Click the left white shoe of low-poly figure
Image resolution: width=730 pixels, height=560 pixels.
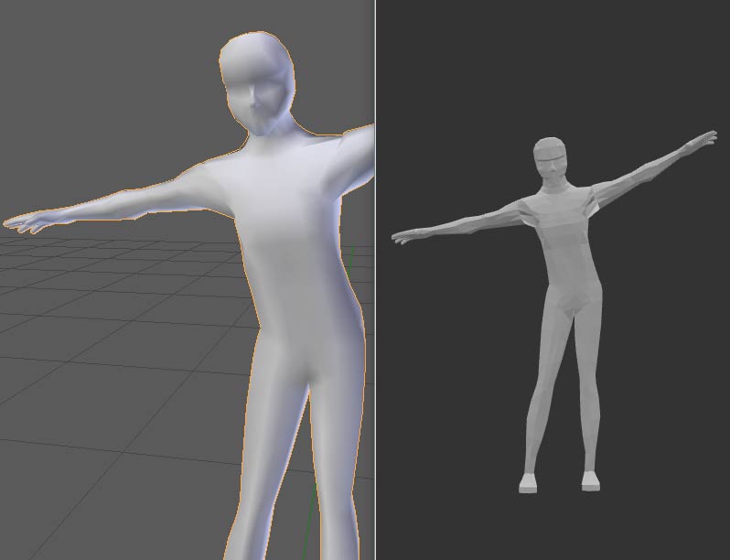pos(529,483)
